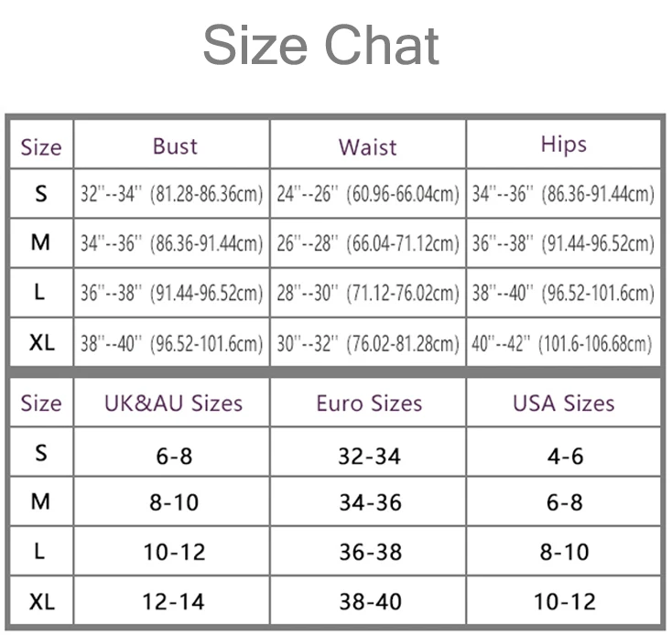Select the Bust column header
The width and height of the screenshot is (672, 635).
[175, 146]
